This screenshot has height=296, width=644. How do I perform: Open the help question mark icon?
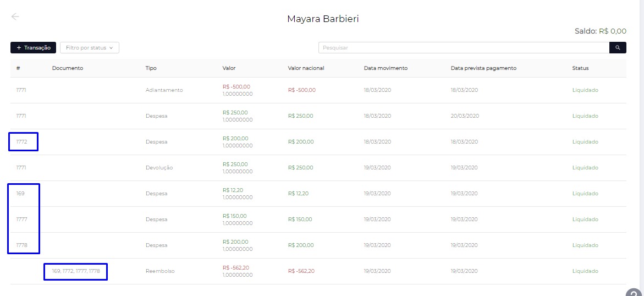(x=634, y=292)
